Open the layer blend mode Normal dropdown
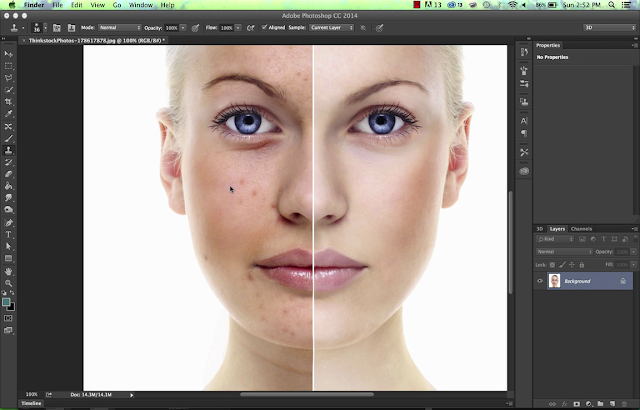Viewport: 640px width, 410px height. [564, 252]
